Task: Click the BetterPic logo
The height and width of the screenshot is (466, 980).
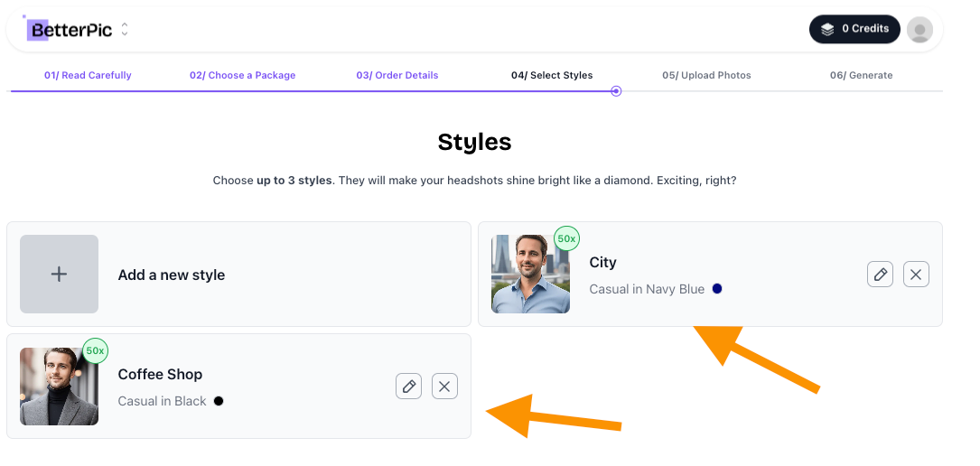Action: (x=69, y=29)
